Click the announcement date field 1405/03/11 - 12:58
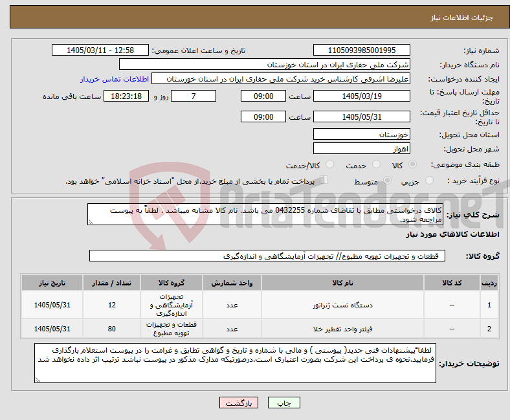Image resolution: width=510 pixels, height=420 pixels. pyautogui.click(x=100, y=50)
